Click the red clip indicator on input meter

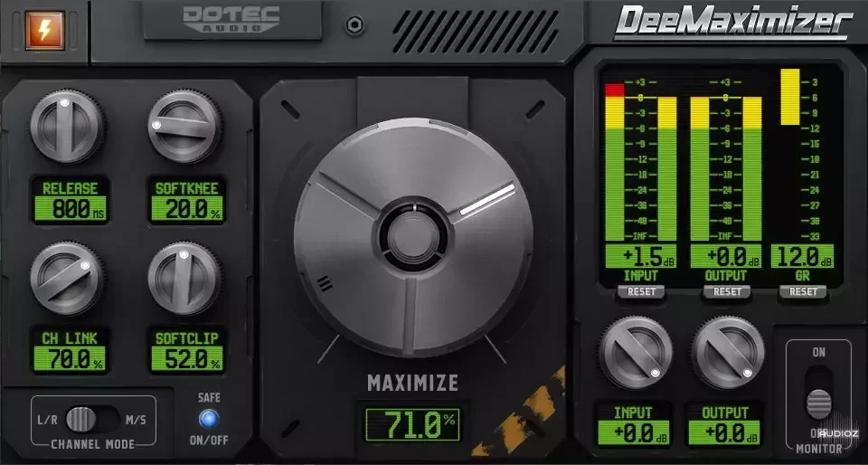tap(615, 90)
